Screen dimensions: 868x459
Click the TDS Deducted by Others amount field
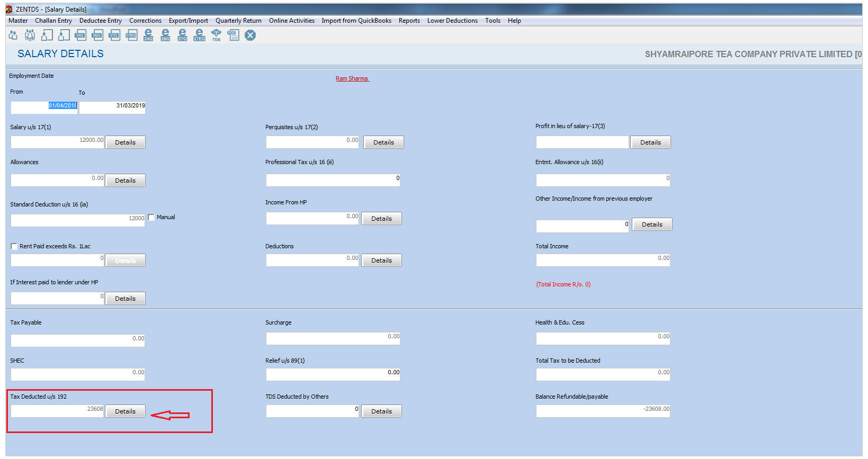click(312, 411)
